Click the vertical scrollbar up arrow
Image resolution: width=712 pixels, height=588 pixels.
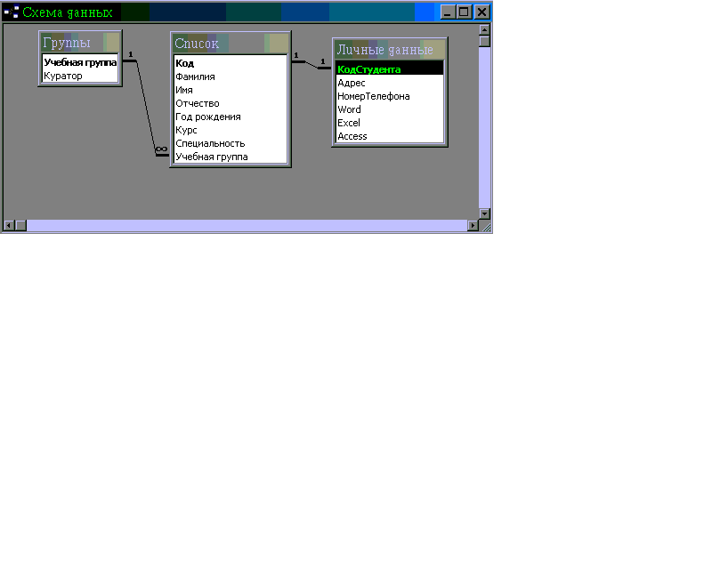(484, 30)
